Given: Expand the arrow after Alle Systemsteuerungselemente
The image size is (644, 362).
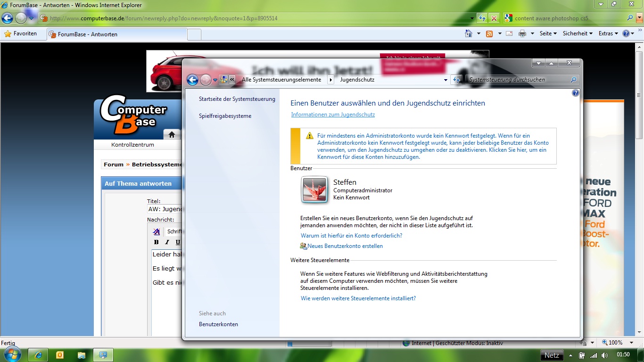Looking at the screenshot, I should coord(331,80).
